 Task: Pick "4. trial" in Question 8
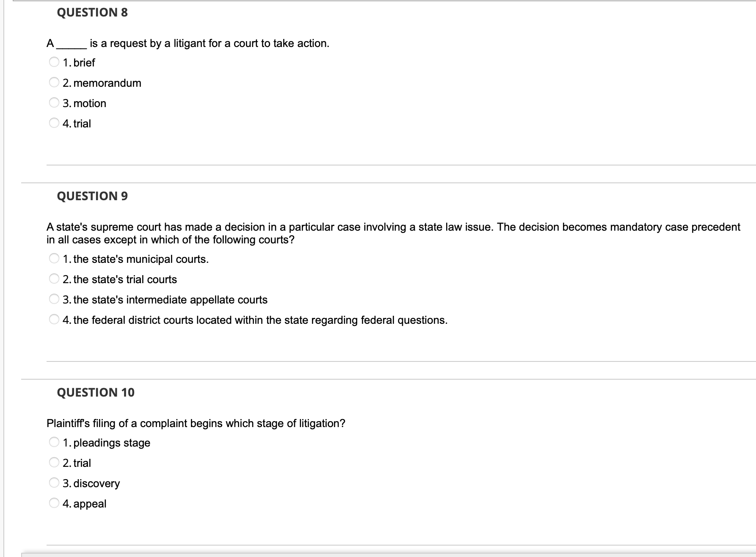point(53,123)
